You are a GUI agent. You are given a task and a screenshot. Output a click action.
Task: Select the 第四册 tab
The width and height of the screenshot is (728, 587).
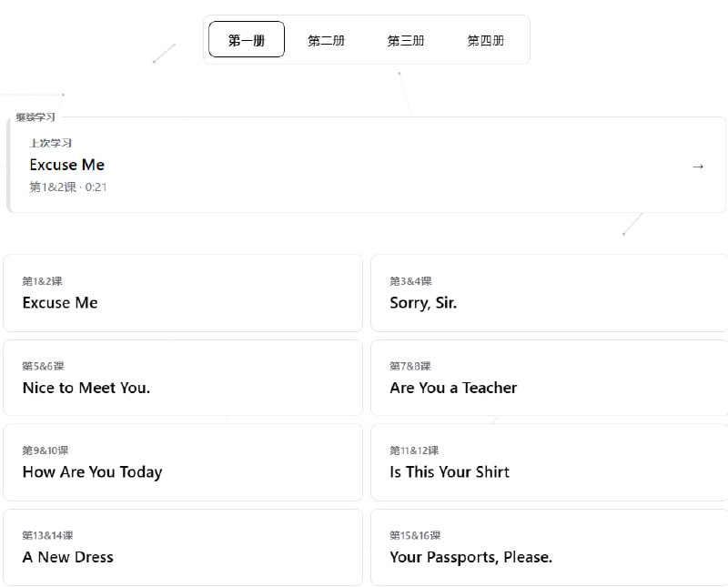[485, 40]
